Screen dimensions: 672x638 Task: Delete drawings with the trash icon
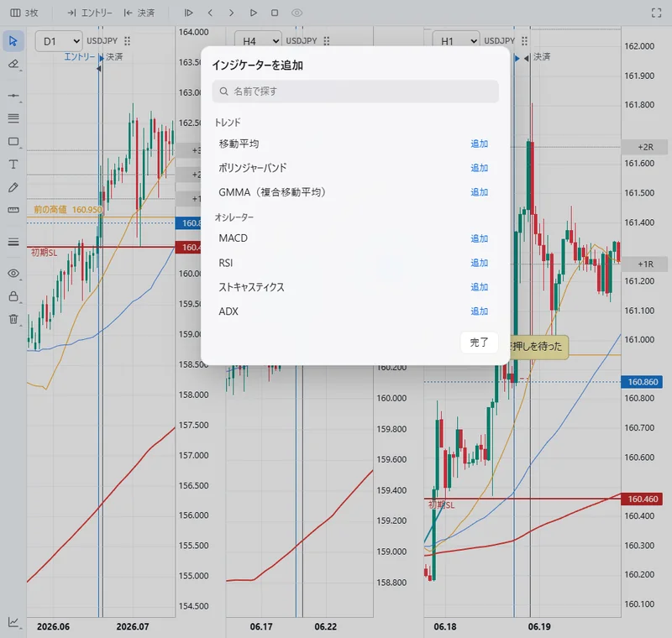click(x=13, y=319)
